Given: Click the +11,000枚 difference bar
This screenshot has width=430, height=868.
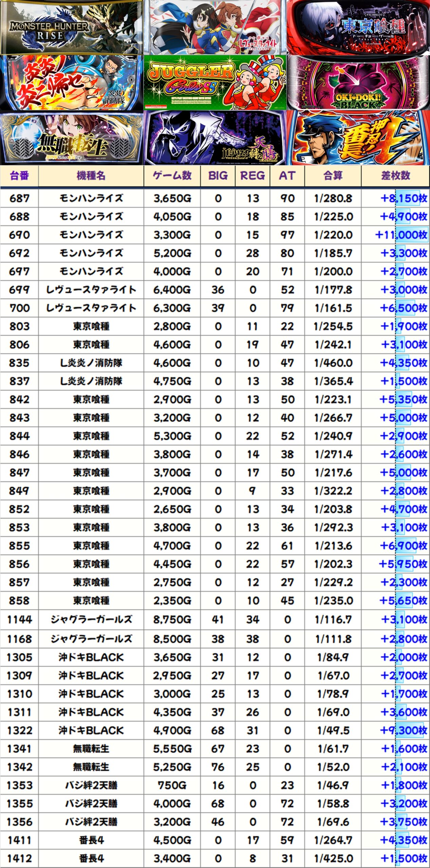Looking at the screenshot, I should [x=401, y=235].
